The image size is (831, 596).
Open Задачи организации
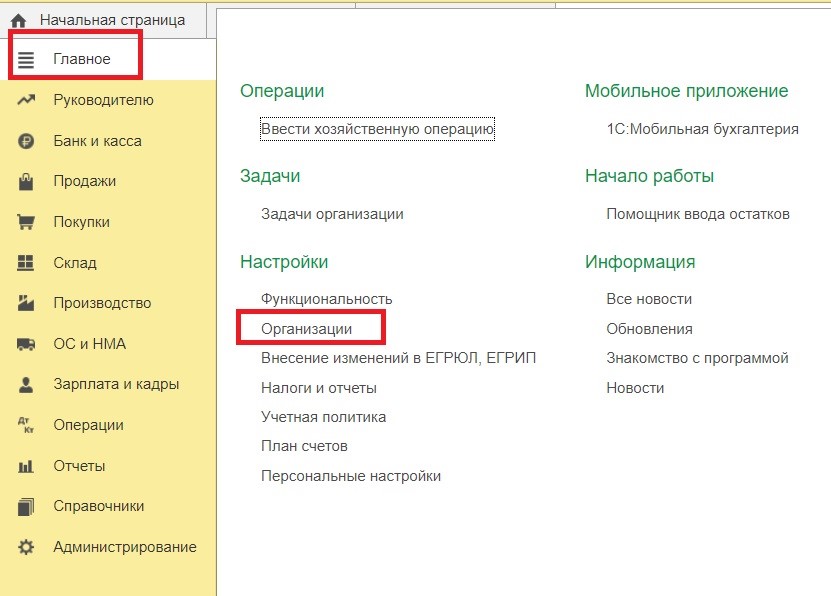pos(332,214)
